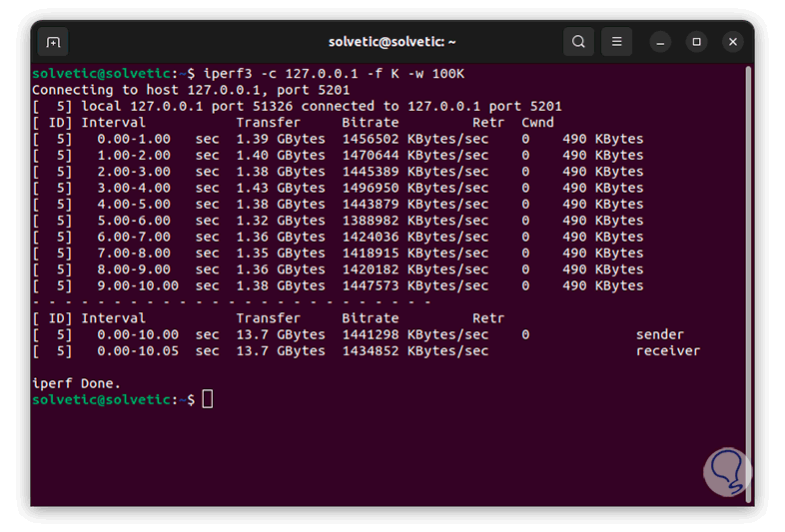Screen dimensions: 785x532
Task: Click bitrate value 1456502 KBytes/sec
Action: click(x=415, y=139)
